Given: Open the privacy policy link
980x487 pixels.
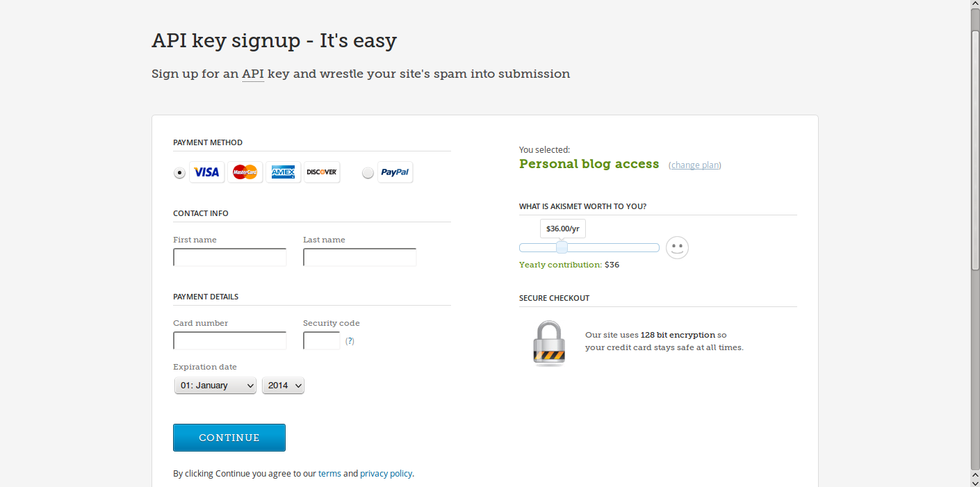Looking at the screenshot, I should pyautogui.click(x=386, y=474).
